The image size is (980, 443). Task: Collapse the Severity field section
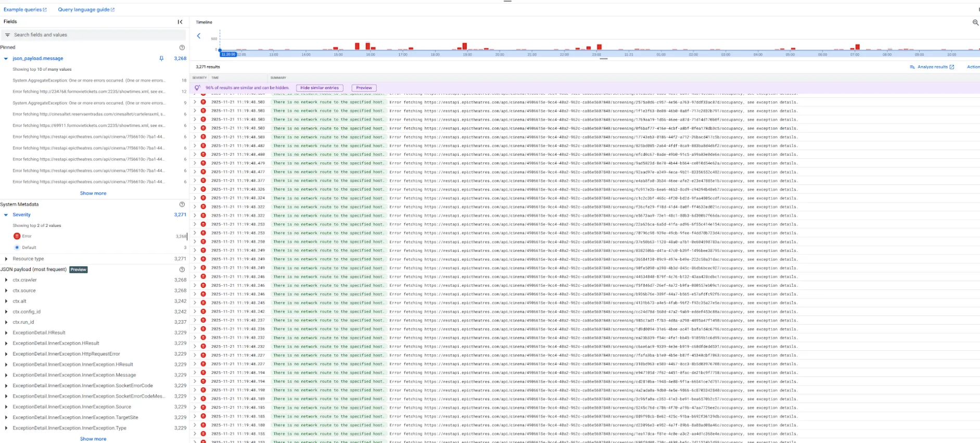click(6, 215)
